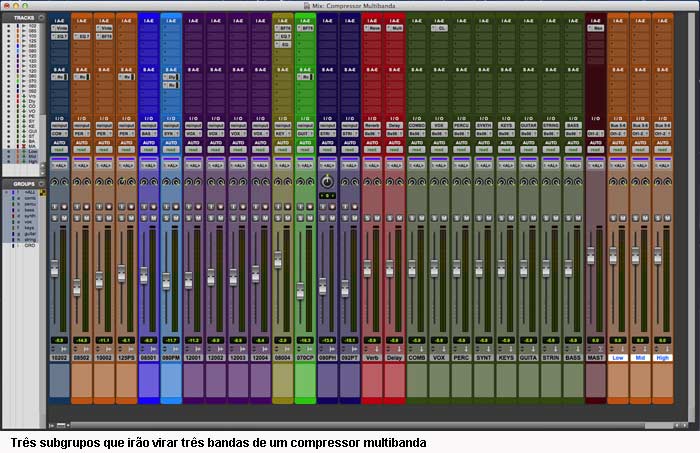Image resolution: width=700 pixels, height=453 pixels.
Task: Click the TrackInput monitor button on track 08502
Action: 77,207
